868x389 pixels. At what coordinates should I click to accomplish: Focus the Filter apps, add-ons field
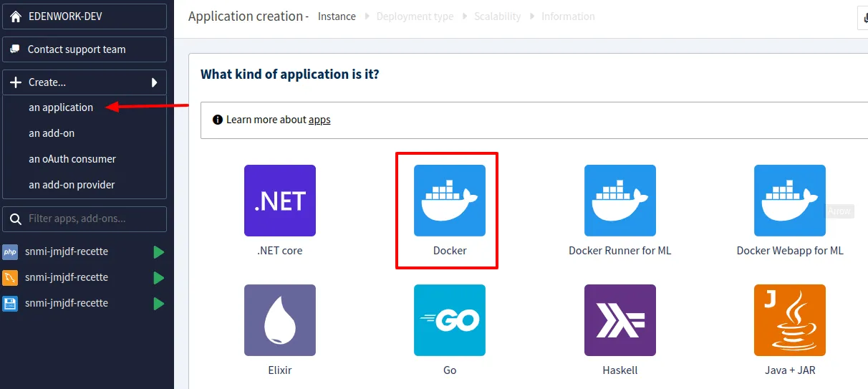coord(85,218)
